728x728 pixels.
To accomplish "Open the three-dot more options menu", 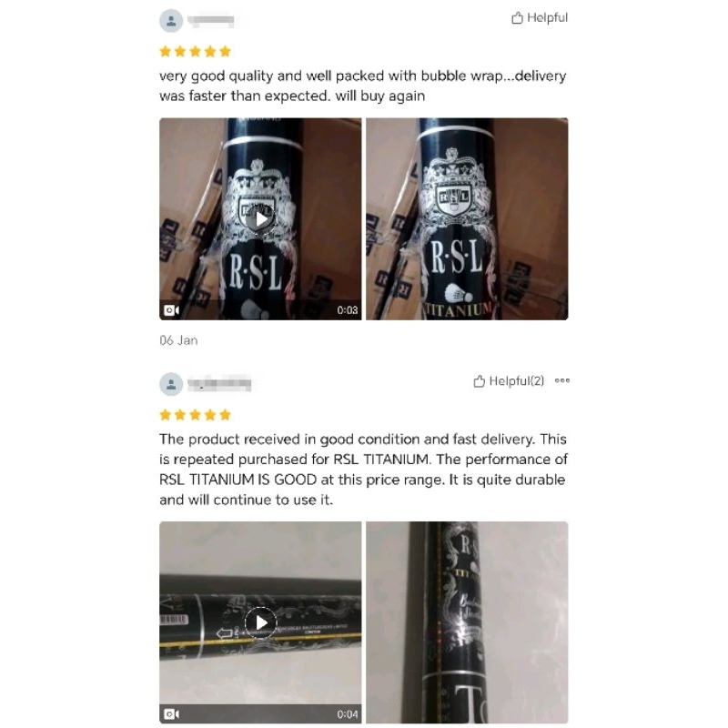I will (x=562, y=380).
